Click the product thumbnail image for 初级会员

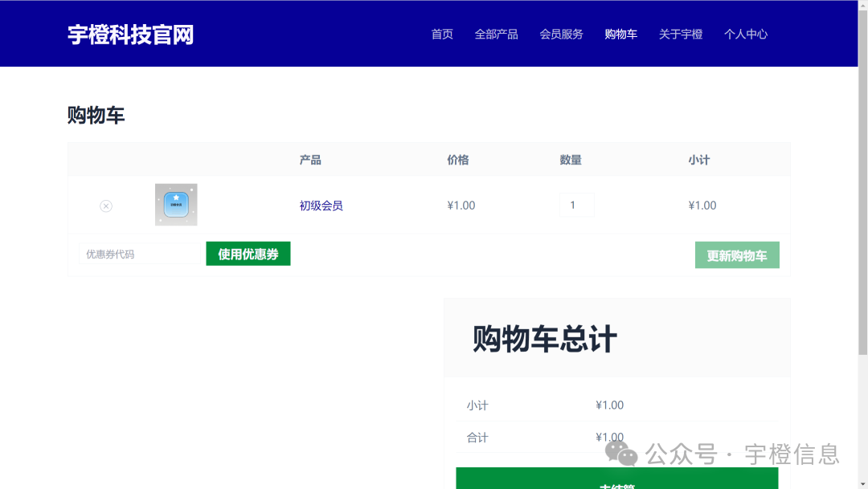click(175, 205)
